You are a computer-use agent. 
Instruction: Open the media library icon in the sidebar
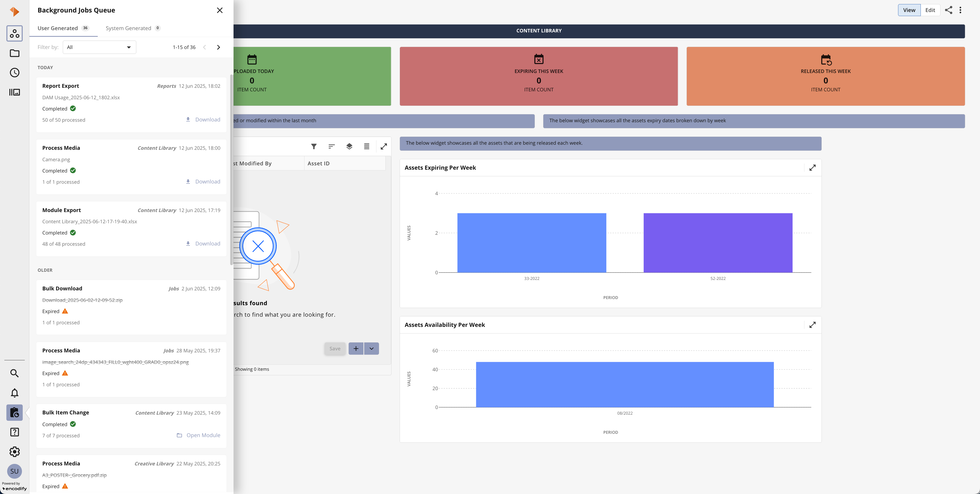click(15, 92)
